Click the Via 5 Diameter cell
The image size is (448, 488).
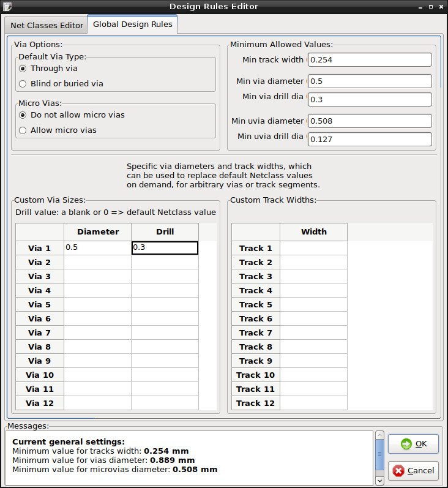[x=97, y=304]
